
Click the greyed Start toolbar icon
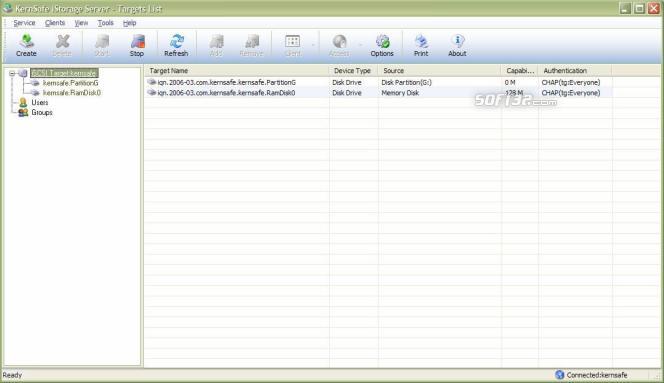(x=102, y=45)
